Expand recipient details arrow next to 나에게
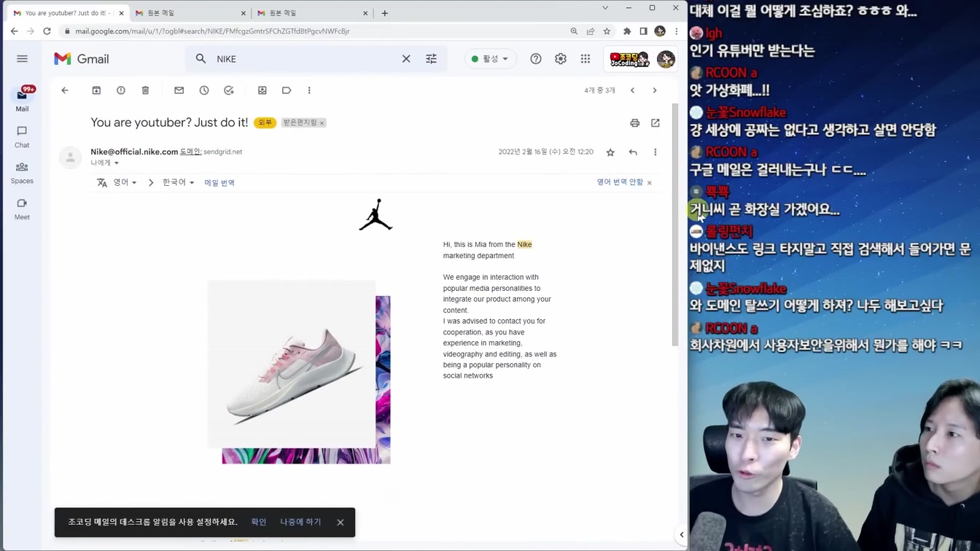The height and width of the screenshot is (551, 980). [117, 163]
